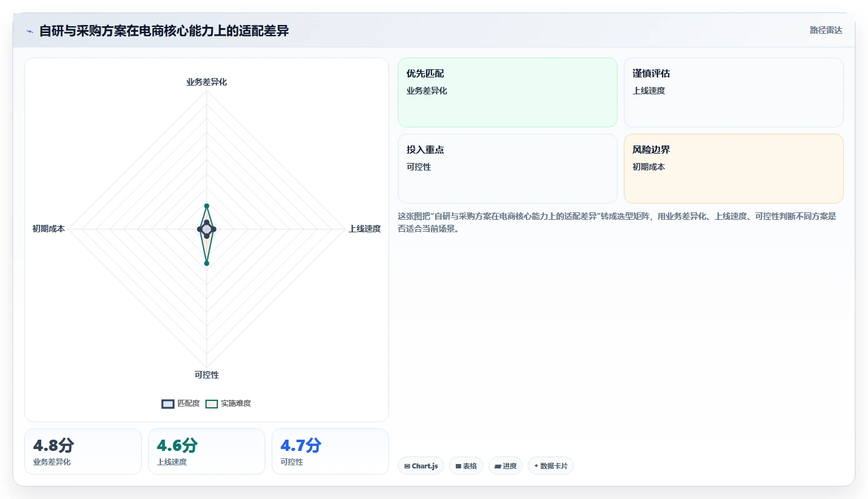Click the chart title 自研与采购方案 heading

pyautogui.click(x=164, y=31)
